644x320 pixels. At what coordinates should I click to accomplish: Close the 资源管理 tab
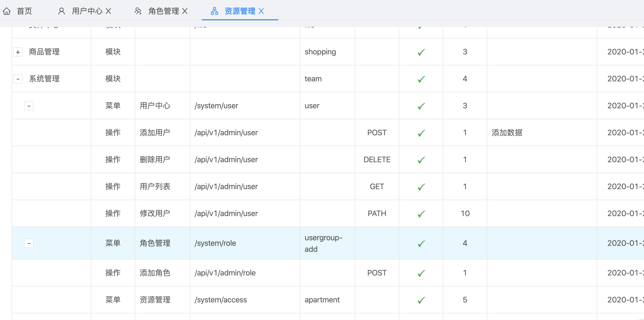[x=262, y=11]
